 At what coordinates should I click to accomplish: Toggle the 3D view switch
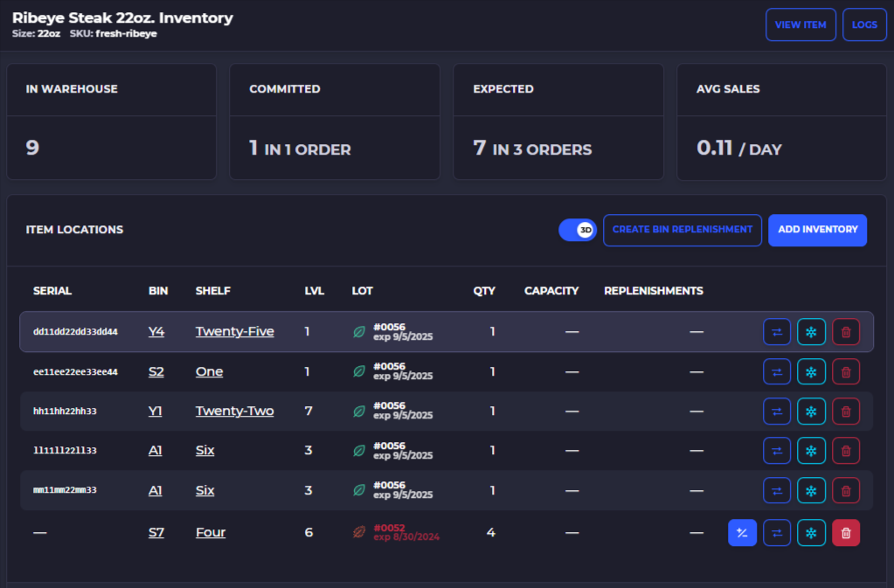point(578,230)
